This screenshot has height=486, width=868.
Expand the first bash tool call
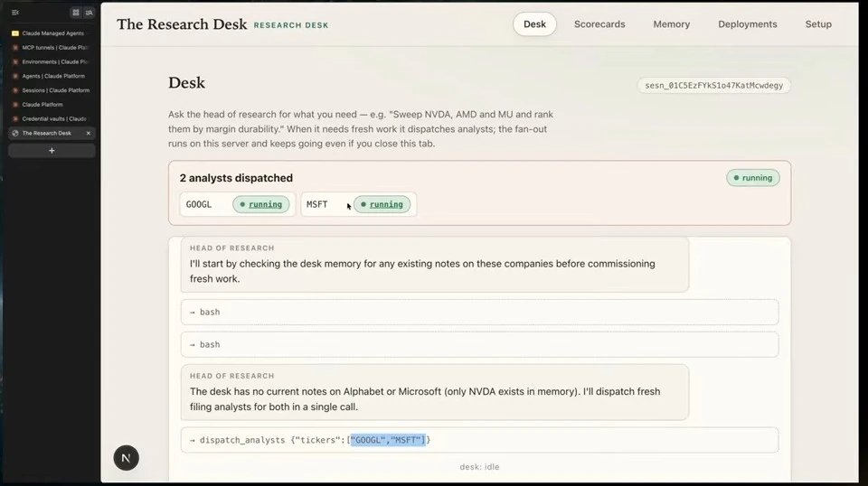[x=479, y=312]
